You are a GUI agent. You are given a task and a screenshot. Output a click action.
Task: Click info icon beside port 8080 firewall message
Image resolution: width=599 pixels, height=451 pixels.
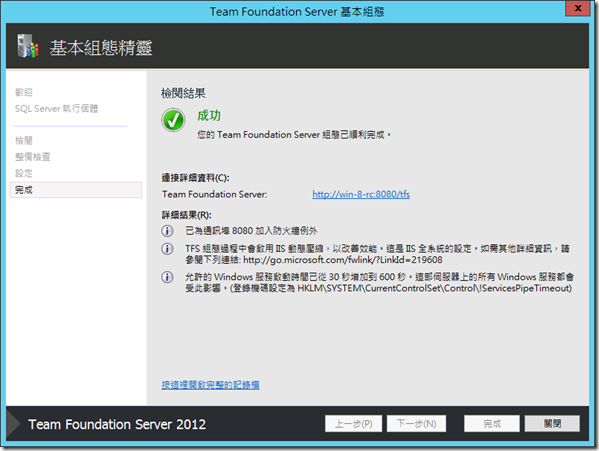167,231
